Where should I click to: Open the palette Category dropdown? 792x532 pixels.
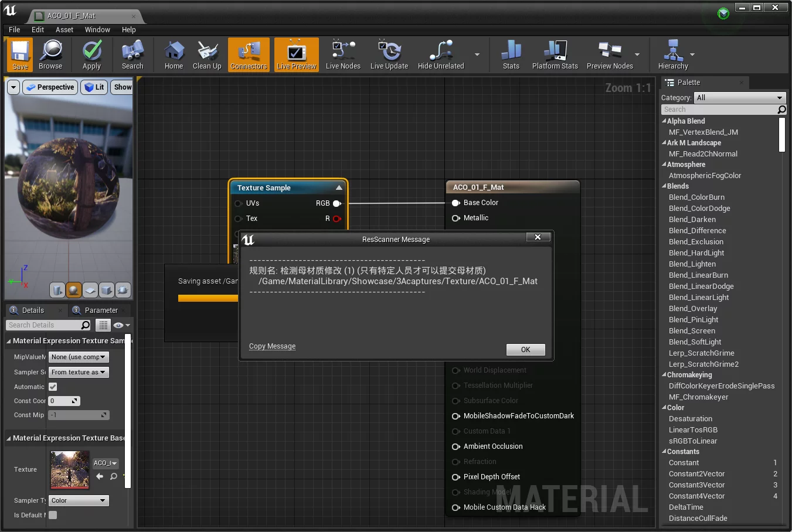coord(739,98)
